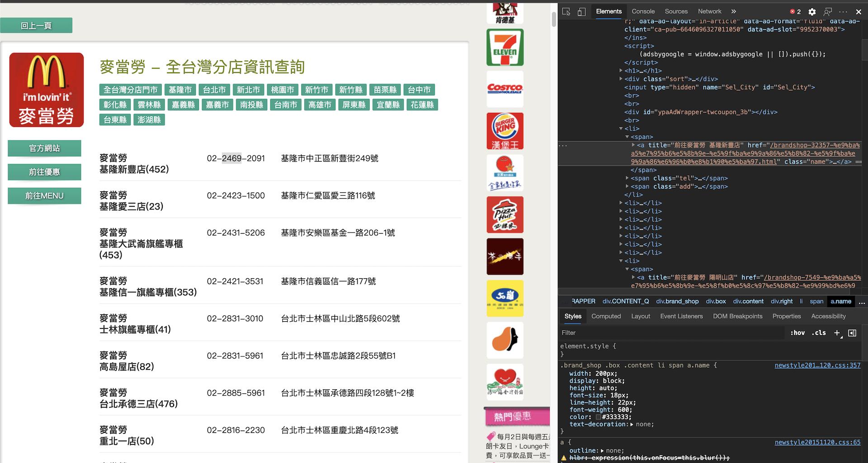This screenshot has height=463, width=868.
Task: Click 前往MENU button
Action: click(x=44, y=196)
